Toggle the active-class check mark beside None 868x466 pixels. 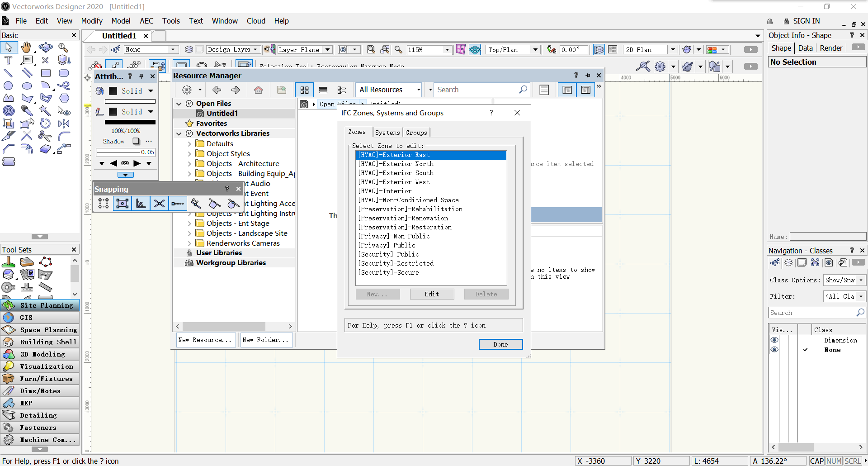tap(805, 350)
